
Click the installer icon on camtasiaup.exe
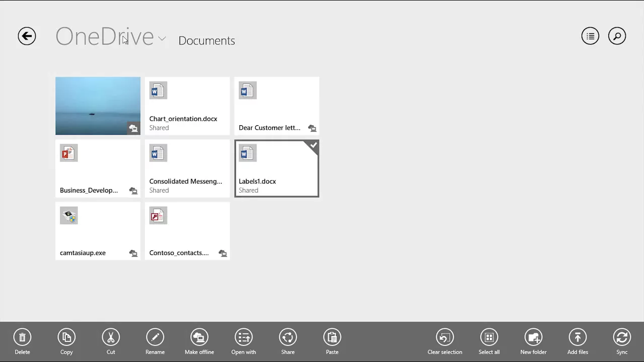point(68,216)
